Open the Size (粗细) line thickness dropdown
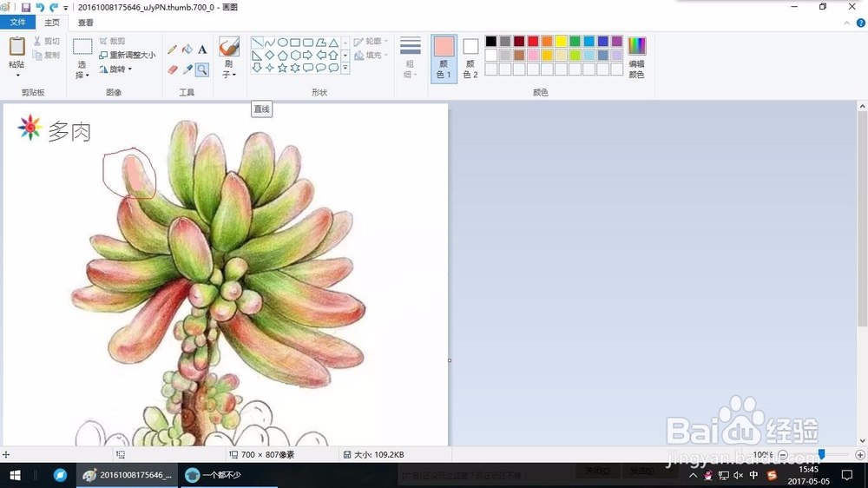Image resolution: width=868 pixels, height=488 pixels. (411, 57)
